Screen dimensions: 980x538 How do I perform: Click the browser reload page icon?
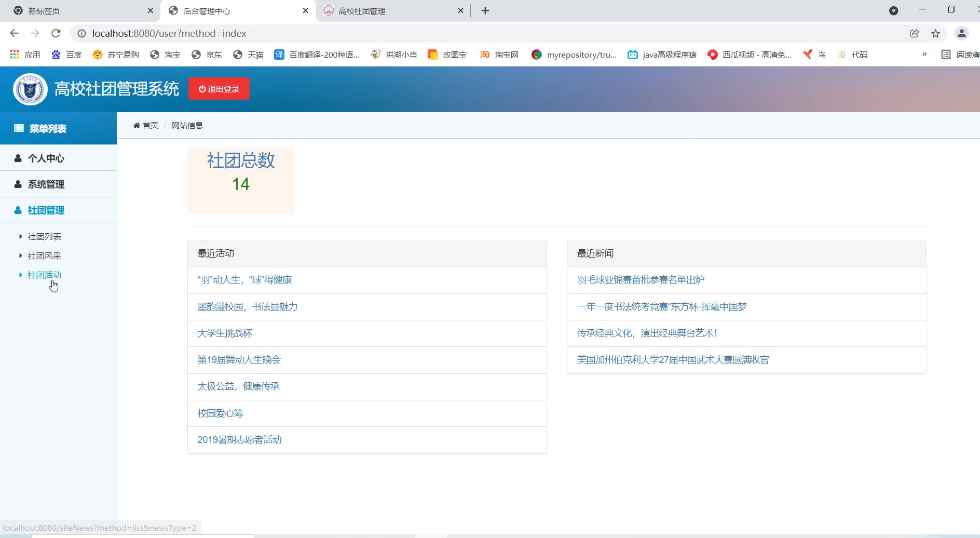click(x=56, y=33)
